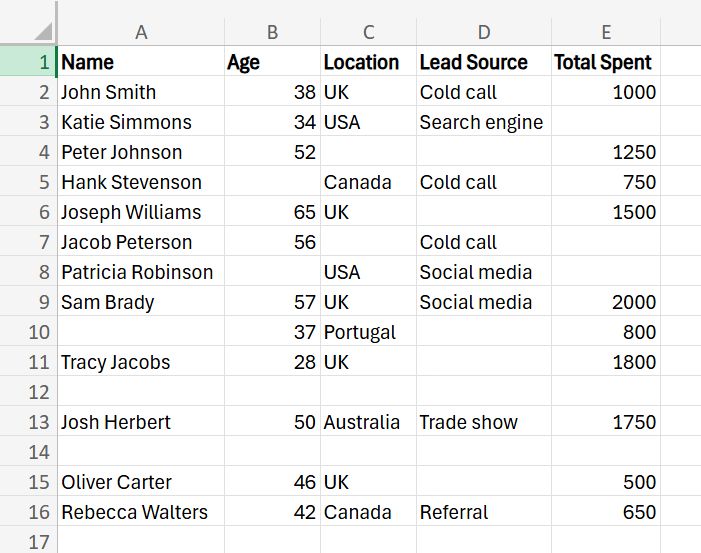Viewport: 701px width, 553px height.
Task: Select the cell containing John Smith
Action: tap(141, 92)
